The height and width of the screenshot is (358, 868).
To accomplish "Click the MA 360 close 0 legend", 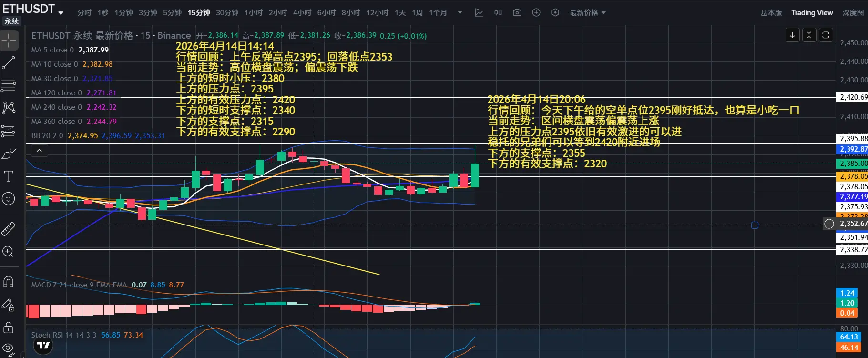I will tap(56, 122).
